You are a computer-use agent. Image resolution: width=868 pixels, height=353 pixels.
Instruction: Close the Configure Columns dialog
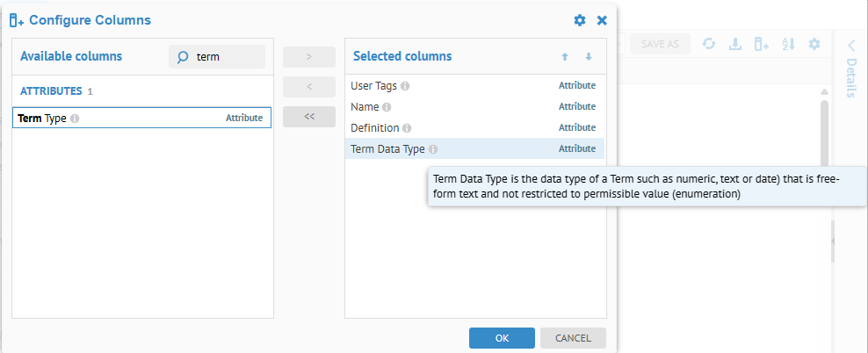tap(602, 20)
